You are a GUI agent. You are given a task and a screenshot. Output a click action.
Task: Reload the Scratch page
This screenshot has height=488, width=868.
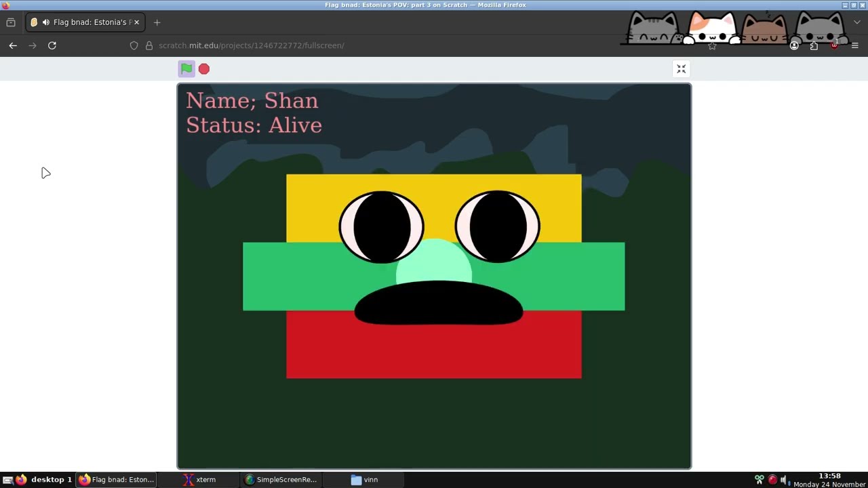tap(52, 45)
